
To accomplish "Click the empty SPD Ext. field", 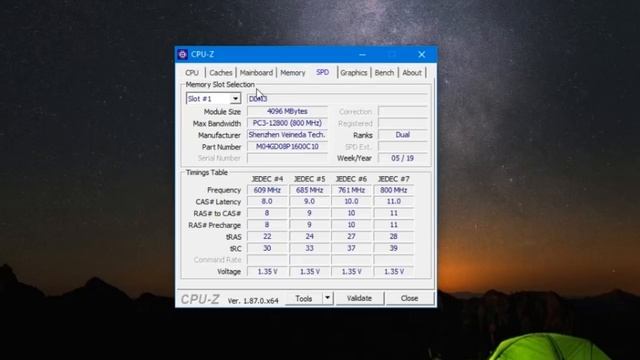I will (x=402, y=147).
